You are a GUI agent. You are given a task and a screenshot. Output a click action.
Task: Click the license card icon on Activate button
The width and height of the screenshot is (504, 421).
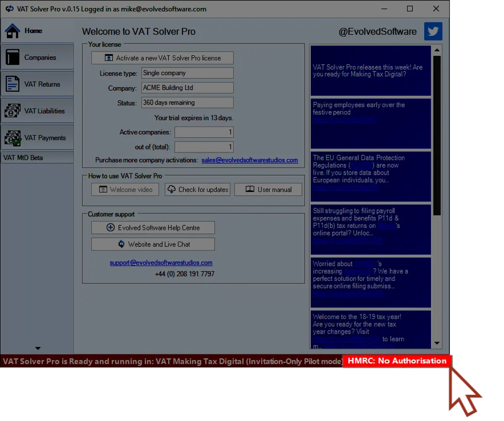[x=109, y=58]
